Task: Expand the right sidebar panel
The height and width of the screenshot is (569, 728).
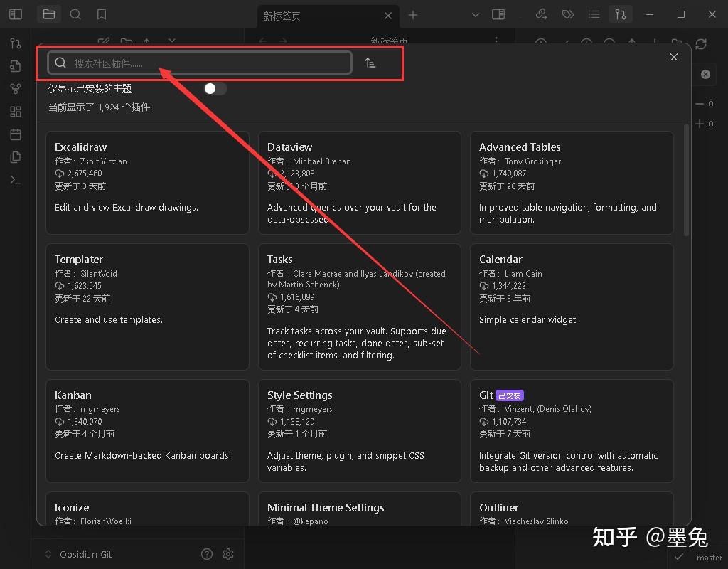Action: pyautogui.click(x=498, y=14)
